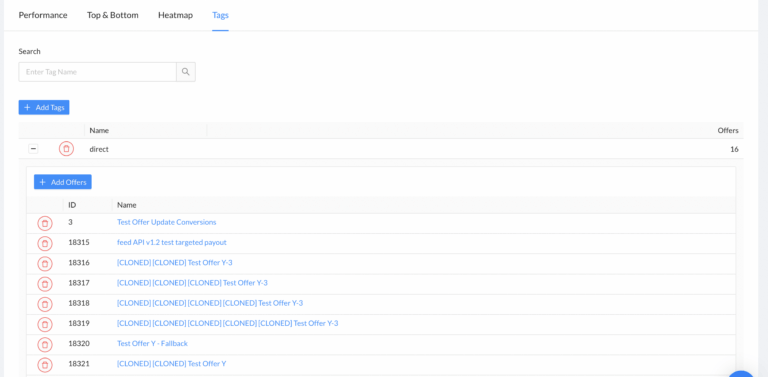Click the Add Tags button
The image size is (768, 377).
tap(44, 107)
